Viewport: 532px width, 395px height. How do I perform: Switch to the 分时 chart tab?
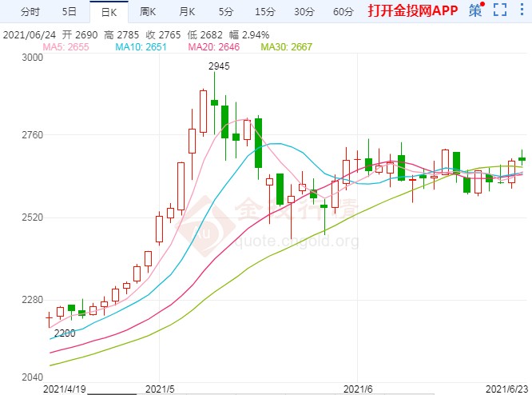coord(30,11)
